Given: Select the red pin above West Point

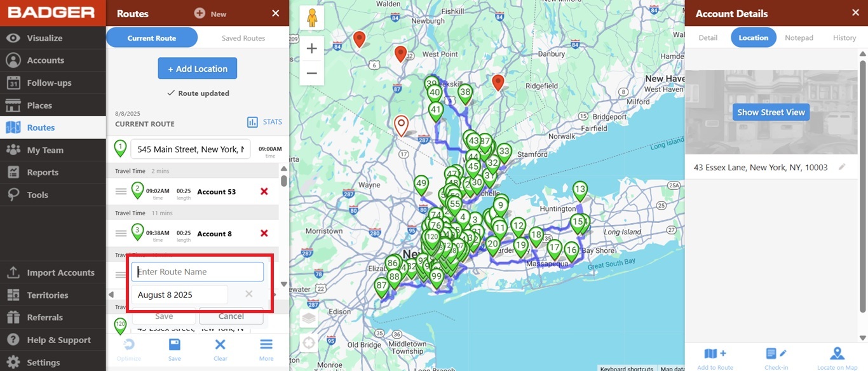Looking at the screenshot, I should tap(400, 54).
